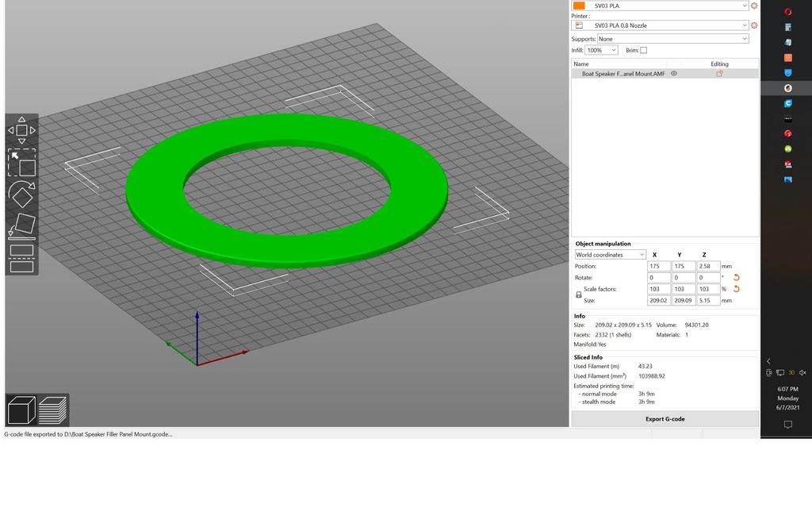Activate the Scale tool
The image size is (812, 508).
click(x=21, y=163)
